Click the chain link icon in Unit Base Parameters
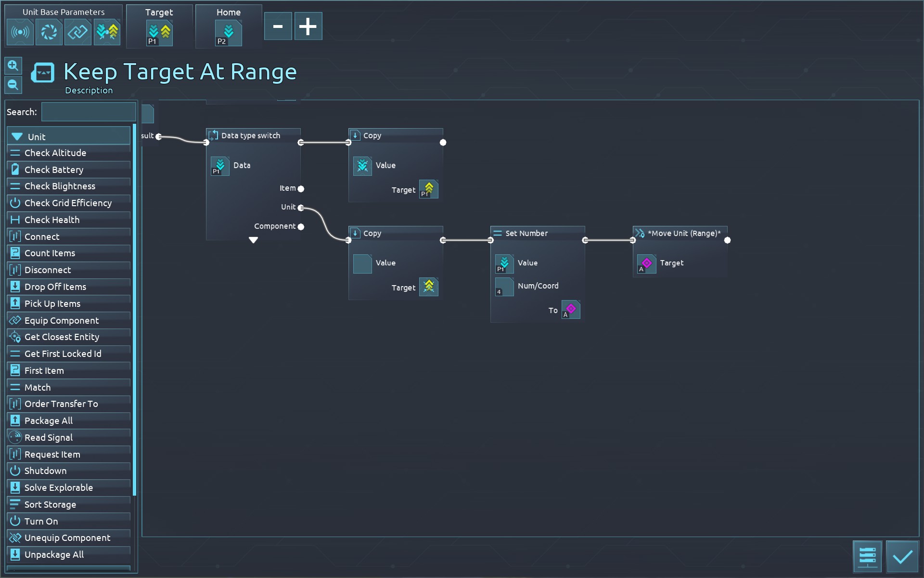The height and width of the screenshot is (578, 924). [x=78, y=32]
